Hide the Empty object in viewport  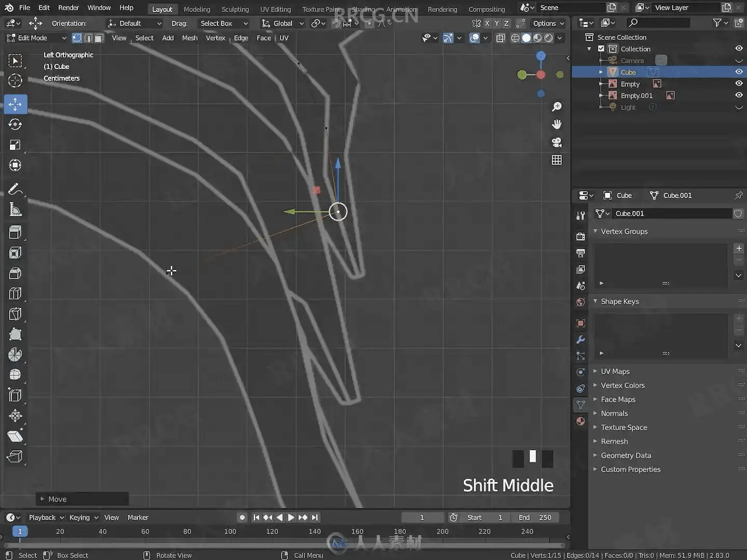[739, 83]
